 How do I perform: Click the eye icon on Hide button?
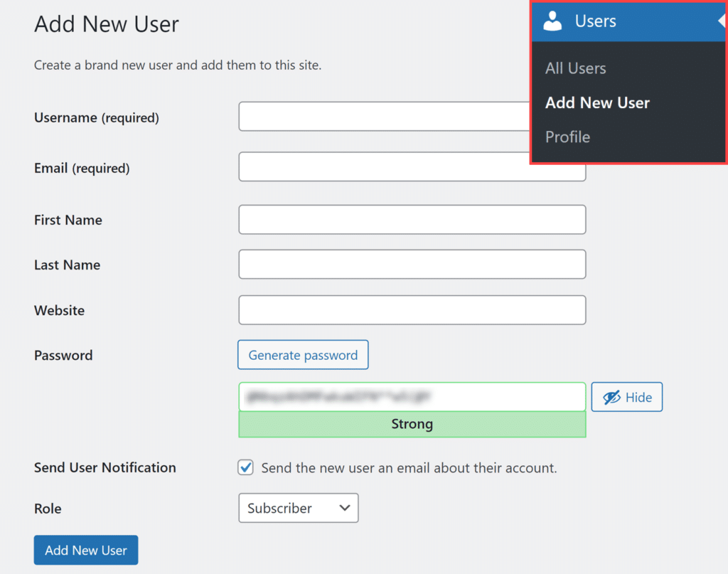pyautogui.click(x=615, y=397)
